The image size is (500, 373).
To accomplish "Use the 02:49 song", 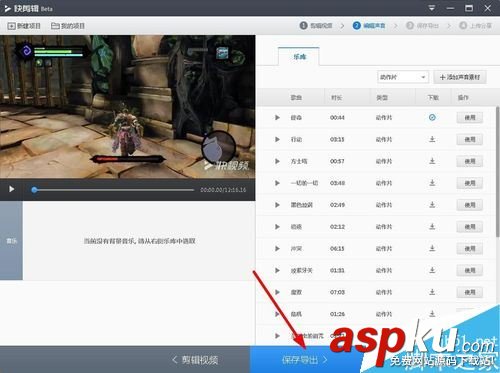I will coord(470,205).
